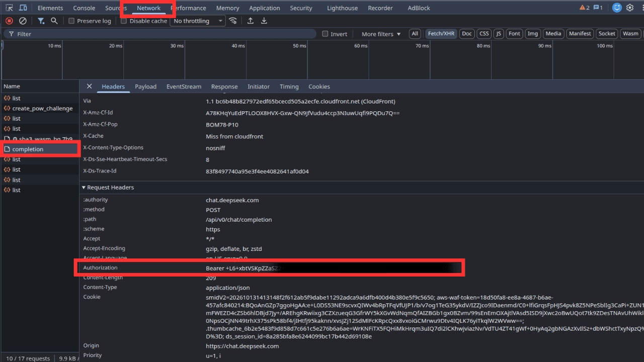Select the All request type filter
This screenshot has height=362, width=644.
pyautogui.click(x=415, y=34)
